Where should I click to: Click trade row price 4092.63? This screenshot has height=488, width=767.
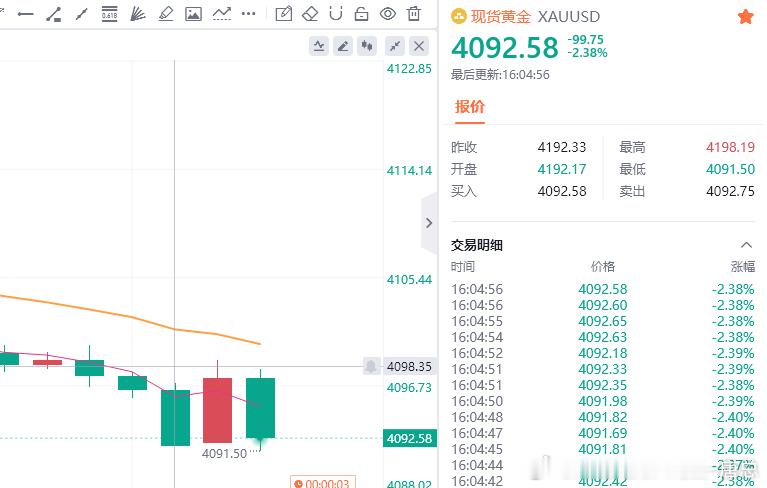[x=603, y=337]
